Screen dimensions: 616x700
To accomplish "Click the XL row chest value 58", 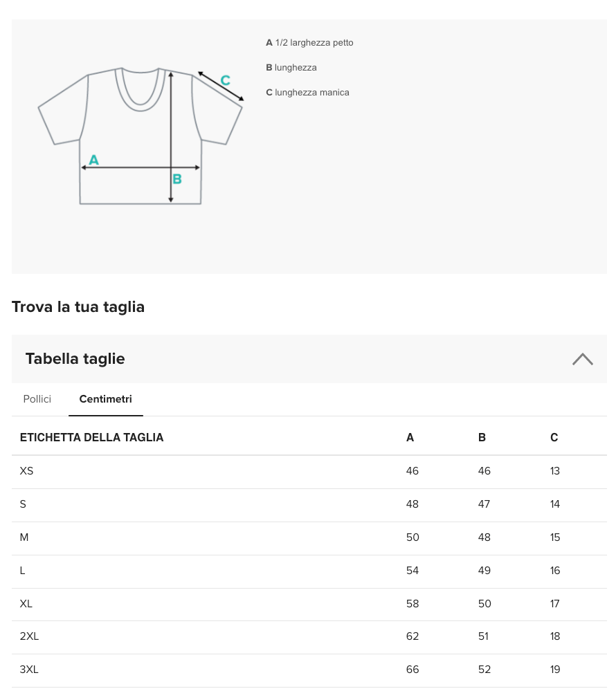I will tap(413, 604).
